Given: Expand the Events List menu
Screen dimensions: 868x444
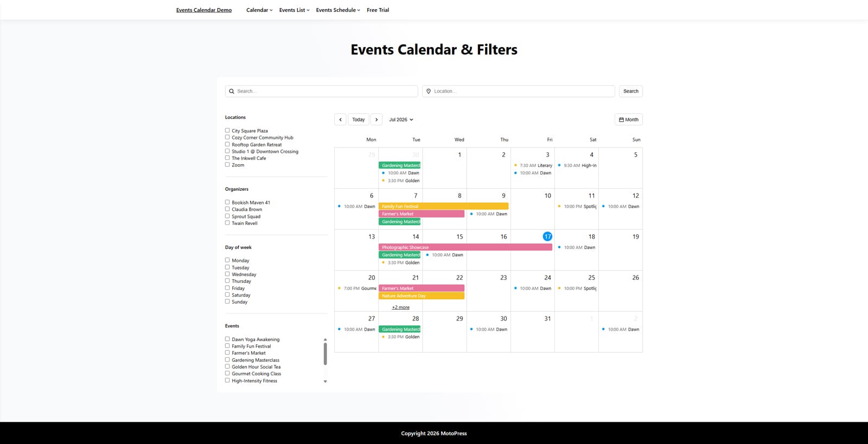Looking at the screenshot, I should pos(294,10).
